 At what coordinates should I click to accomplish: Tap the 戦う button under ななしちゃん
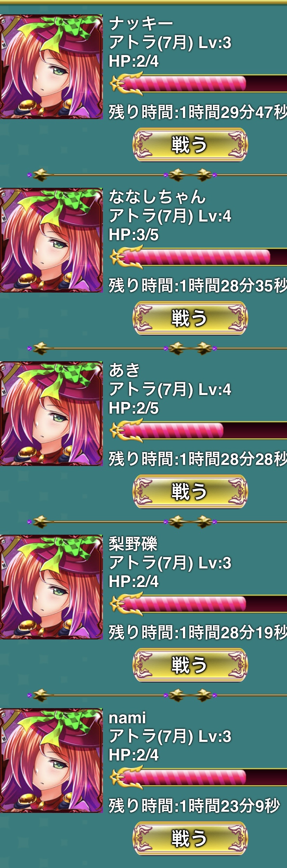[190, 318]
